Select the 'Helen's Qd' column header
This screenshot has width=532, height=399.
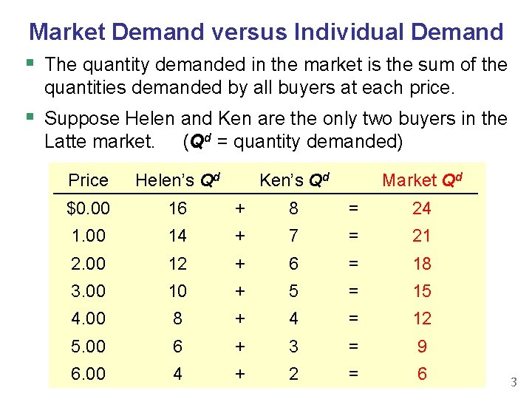[x=177, y=180]
